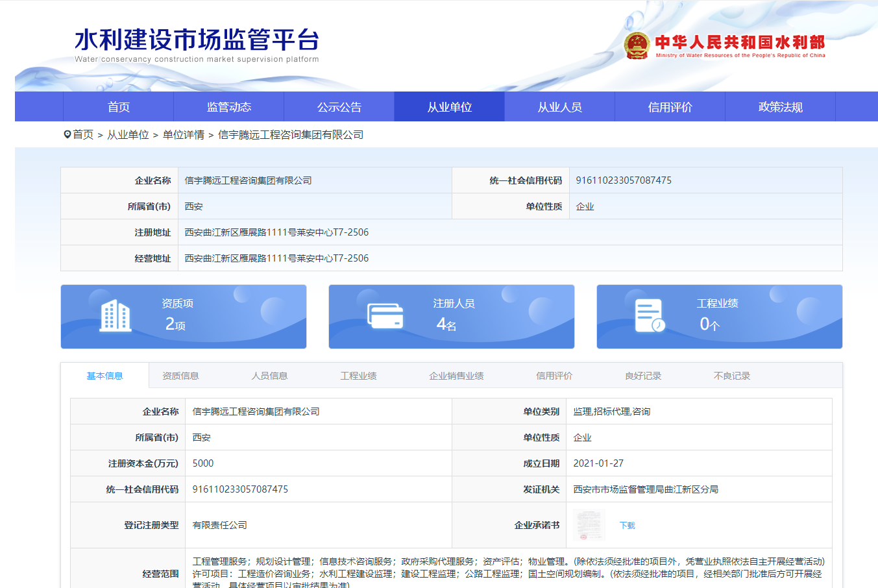This screenshot has width=878, height=588.
Task: Click the location pin icon in the breadcrumb
Action: [66, 134]
